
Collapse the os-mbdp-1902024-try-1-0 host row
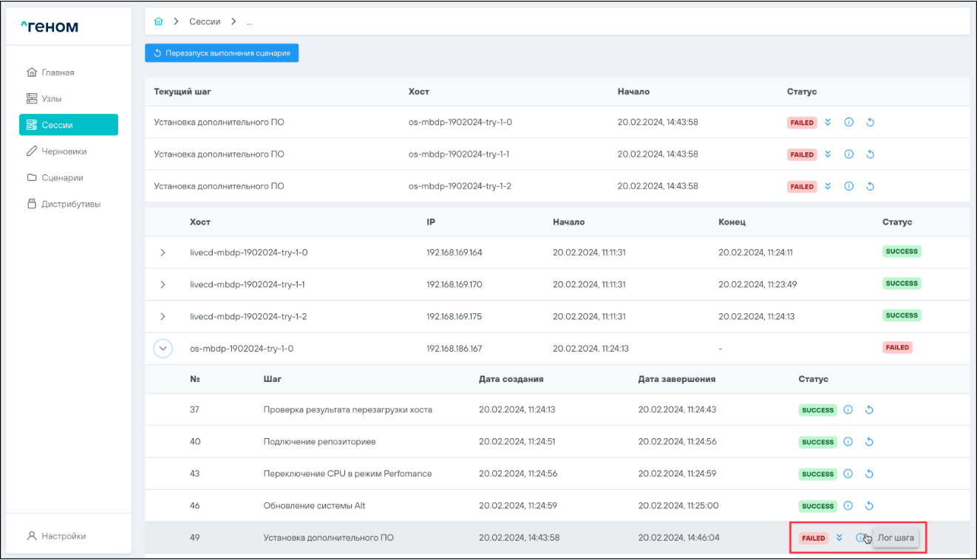163,349
